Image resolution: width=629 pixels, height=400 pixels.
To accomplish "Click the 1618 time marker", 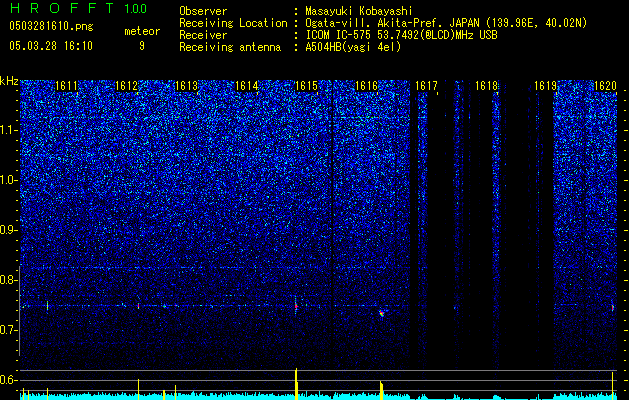I will [486, 86].
